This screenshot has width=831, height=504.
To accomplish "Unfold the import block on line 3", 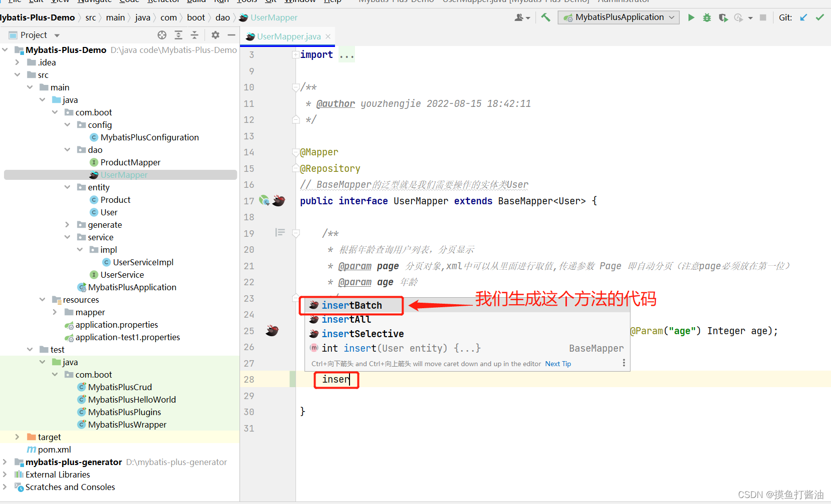I will 295,54.
